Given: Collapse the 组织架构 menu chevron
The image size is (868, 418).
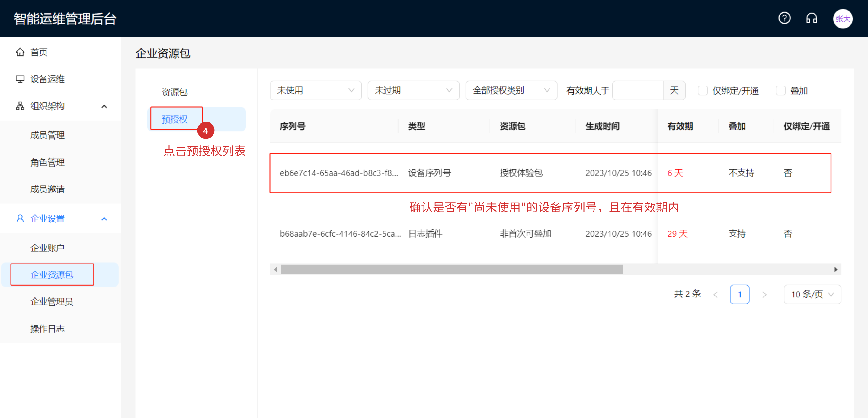Looking at the screenshot, I should pyautogui.click(x=104, y=106).
